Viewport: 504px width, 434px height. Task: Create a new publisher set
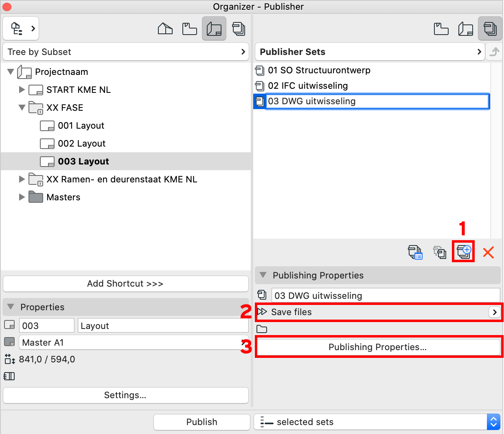point(464,252)
